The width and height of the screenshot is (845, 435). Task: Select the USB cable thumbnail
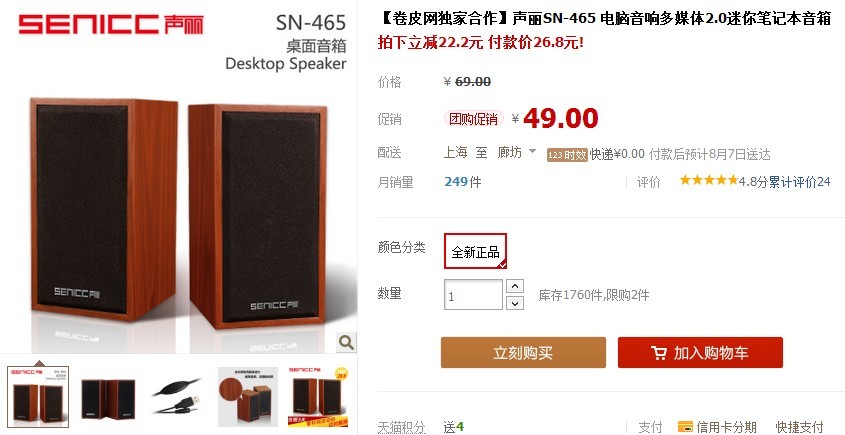click(x=178, y=396)
